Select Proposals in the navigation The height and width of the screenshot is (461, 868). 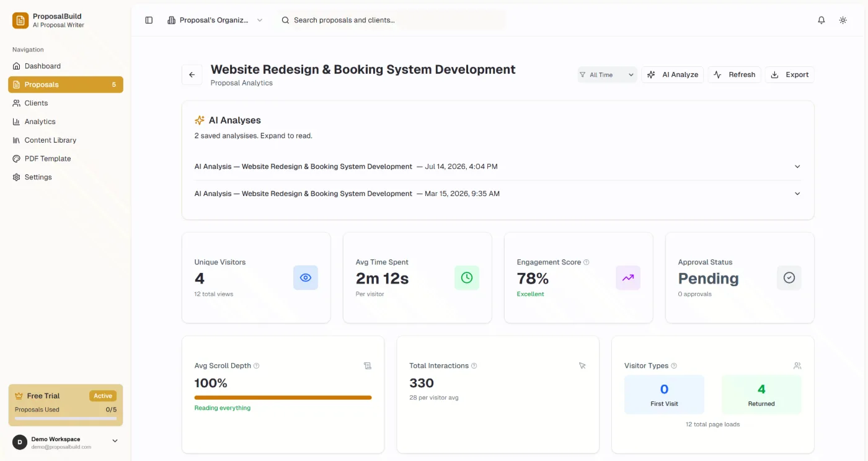click(66, 84)
